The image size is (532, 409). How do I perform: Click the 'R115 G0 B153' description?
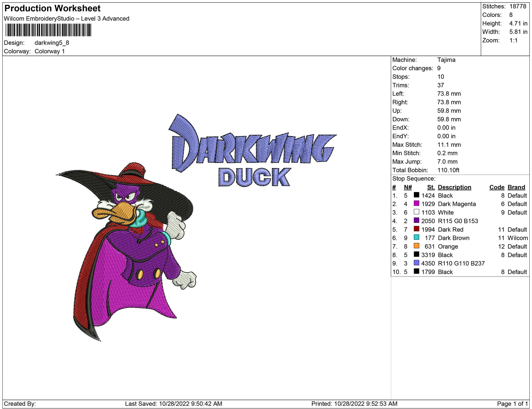(x=458, y=221)
